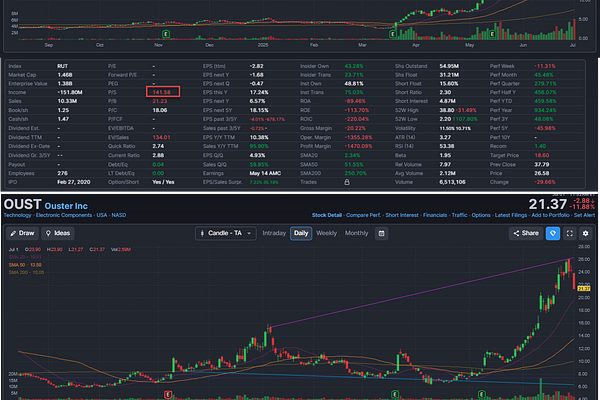Select the Daily timeframe
The width and height of the screenshot is (600, 400).
click(301, 233)
